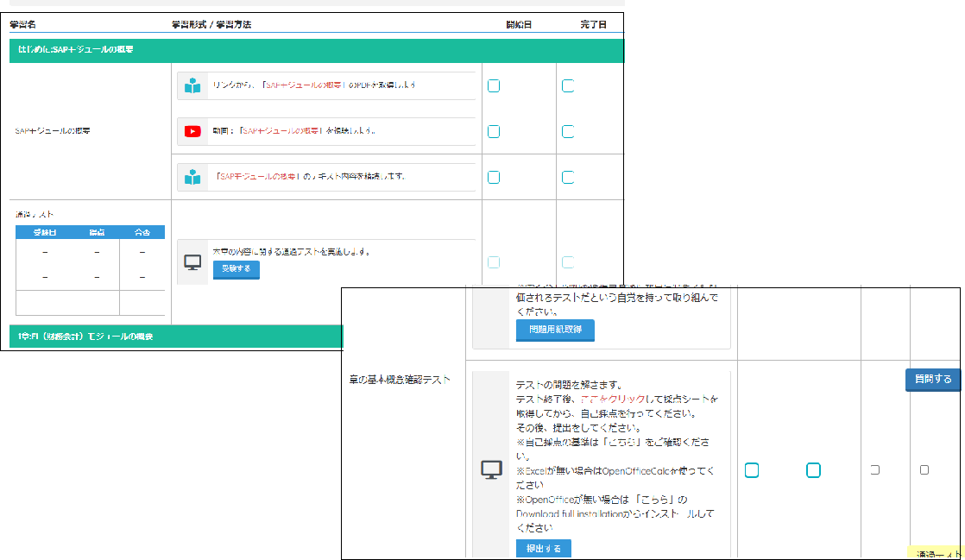Click the 問題用紙取得 button
Viewport: 965px width, 560px height.
[x=555, y=330]
